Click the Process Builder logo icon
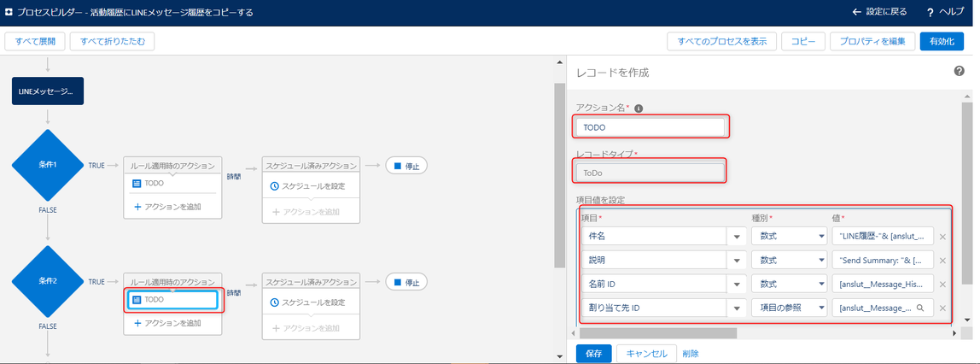This screenshot has width=980, height=364. (x=9, y=12)
